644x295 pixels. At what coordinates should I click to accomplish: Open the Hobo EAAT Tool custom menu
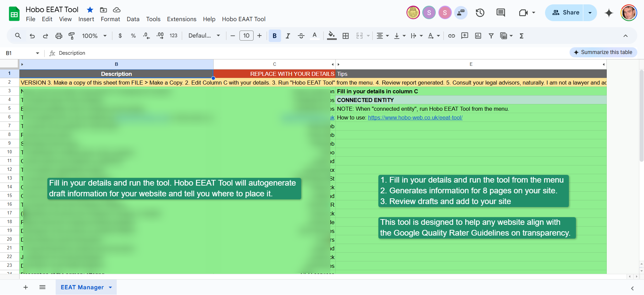pos(244,19)
